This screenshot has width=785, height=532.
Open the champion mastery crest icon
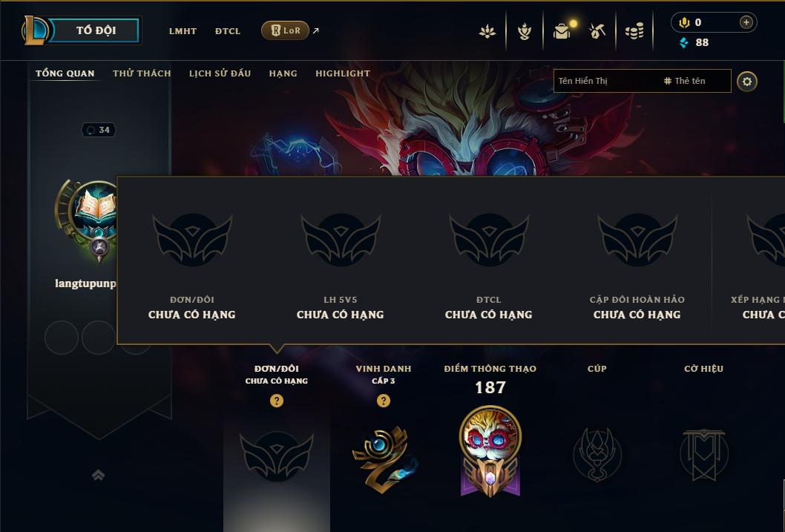click(x=524, y=31)
